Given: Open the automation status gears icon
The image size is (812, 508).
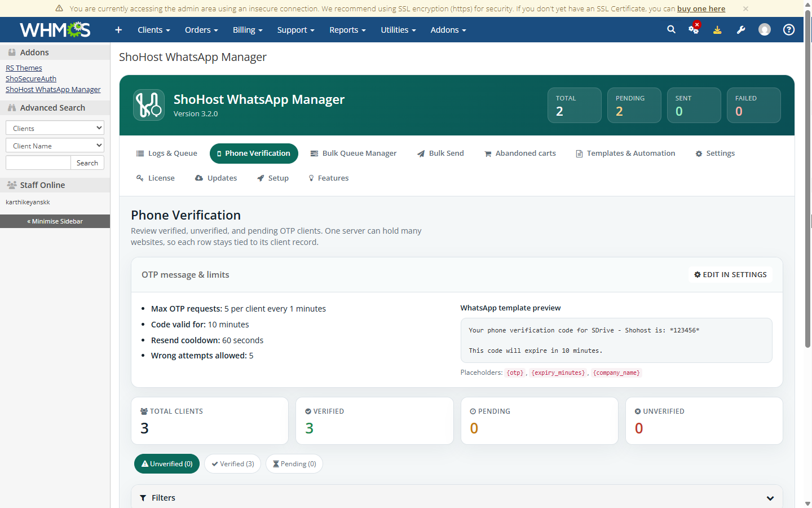Looking at the screenshot, I should (694, 29).
